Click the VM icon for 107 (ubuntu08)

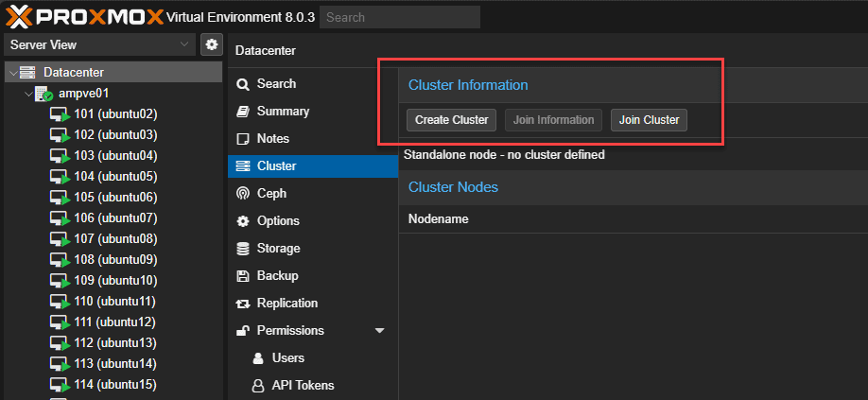coord(60,239)
